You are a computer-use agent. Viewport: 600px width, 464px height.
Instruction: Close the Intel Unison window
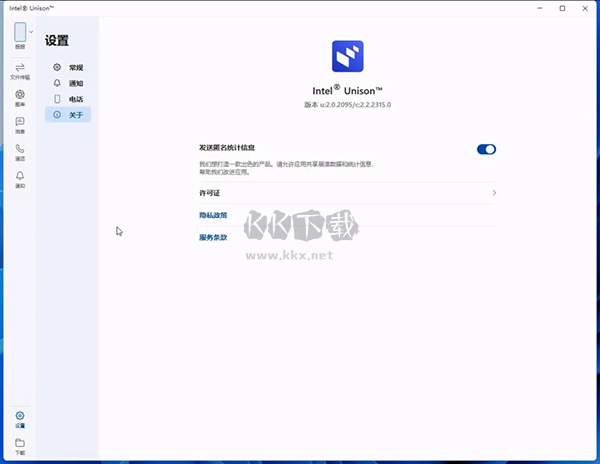(x=585, y=8)
